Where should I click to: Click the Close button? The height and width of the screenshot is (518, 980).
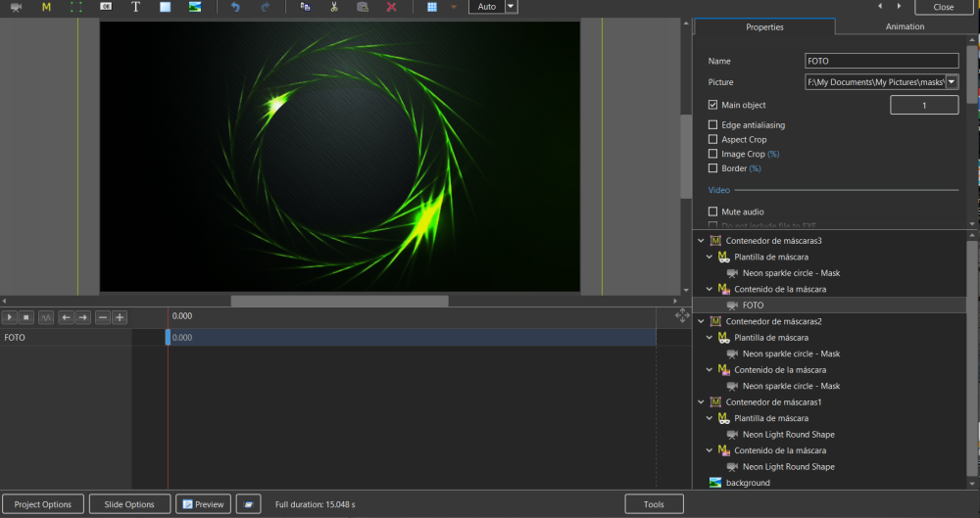coord(943,7)
